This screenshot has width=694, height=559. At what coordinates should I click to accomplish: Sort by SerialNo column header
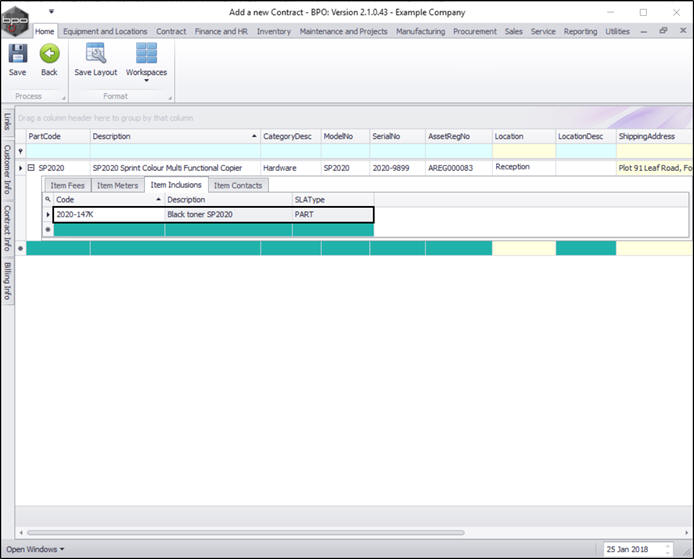397,136
